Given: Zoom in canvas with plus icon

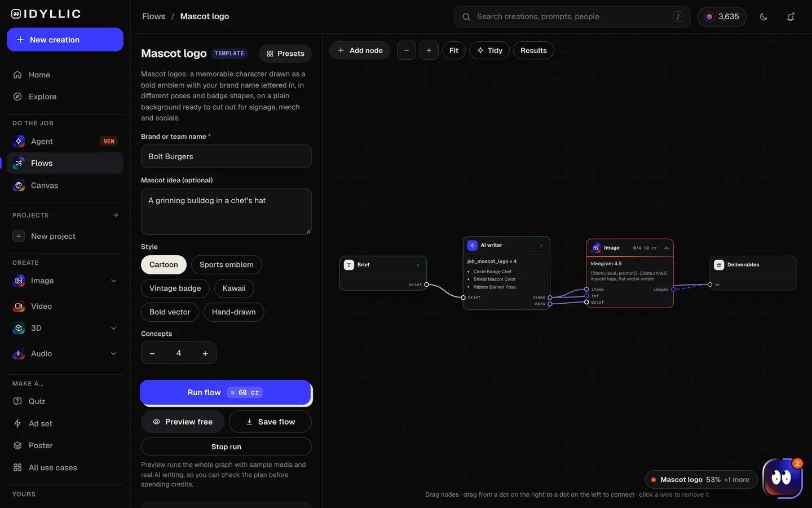Looking at the screenshot, I should click(429, 50).
